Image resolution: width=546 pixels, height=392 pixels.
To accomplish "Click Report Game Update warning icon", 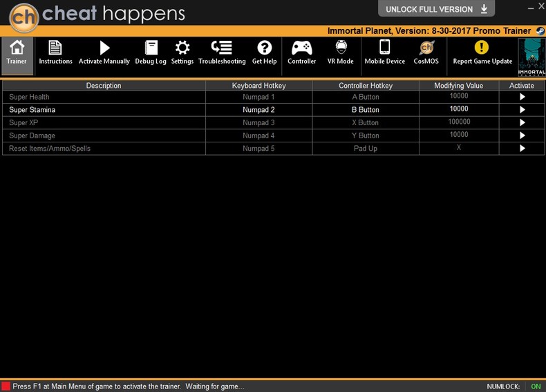I will [482, 48].
